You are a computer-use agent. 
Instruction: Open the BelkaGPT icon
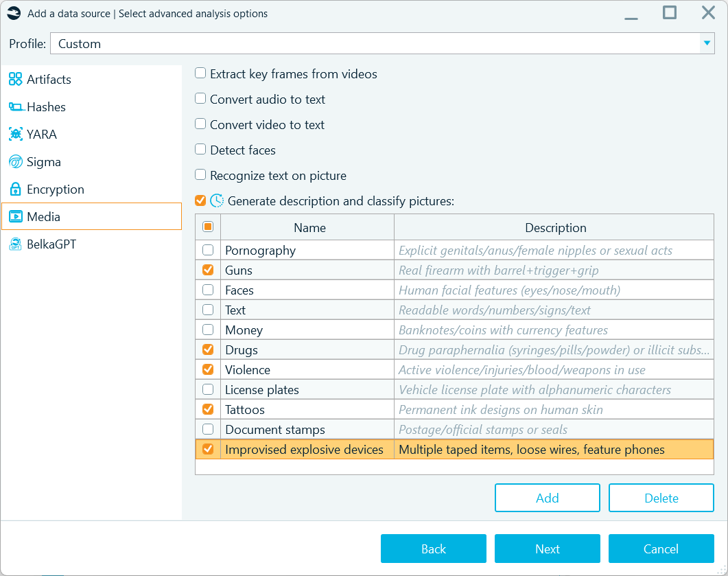point(15,244)
